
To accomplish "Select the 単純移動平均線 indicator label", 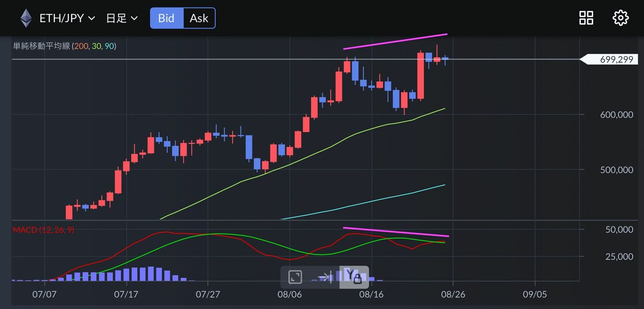I will [x=42, y=46].
